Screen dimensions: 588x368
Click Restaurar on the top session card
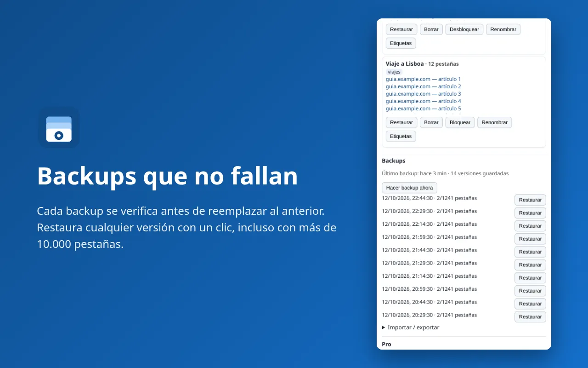click(x=401, y=29)
